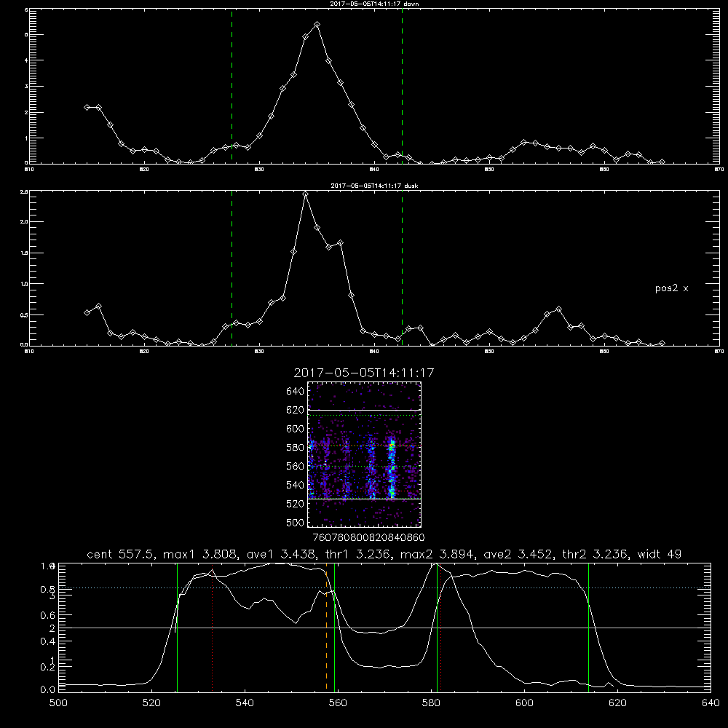Screen dimensions: 728x728
Task: Click the '500' y-axis label of detector image
Action: 295,522
